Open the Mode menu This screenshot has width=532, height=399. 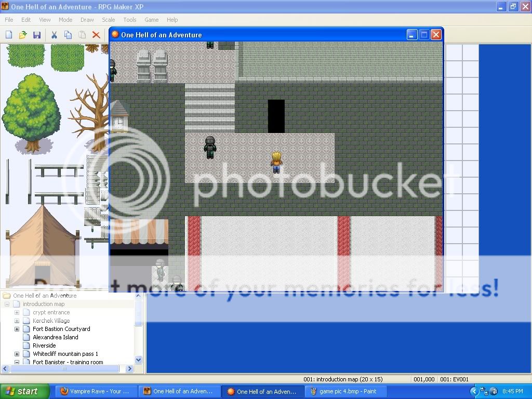pyautogui.click(x=65, y=20)
